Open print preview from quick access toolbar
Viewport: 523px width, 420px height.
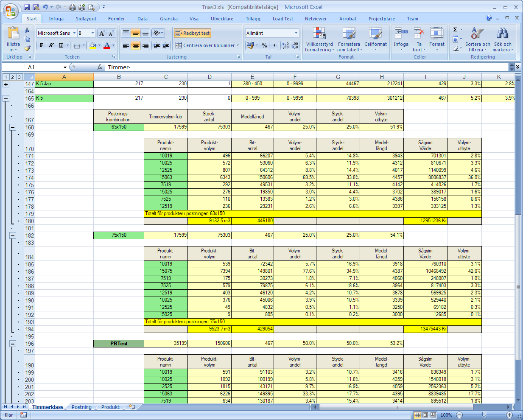(91, 7)
